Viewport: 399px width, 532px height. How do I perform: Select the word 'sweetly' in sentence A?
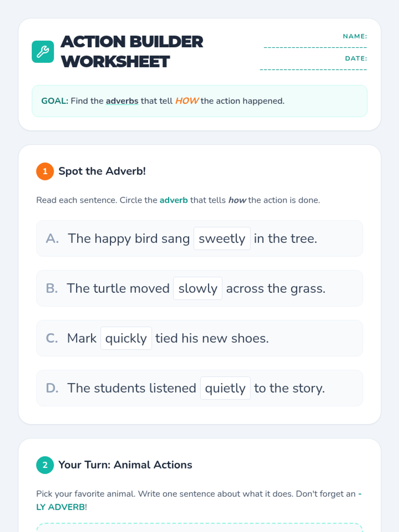pyautogui.click(x=222, y=238)
